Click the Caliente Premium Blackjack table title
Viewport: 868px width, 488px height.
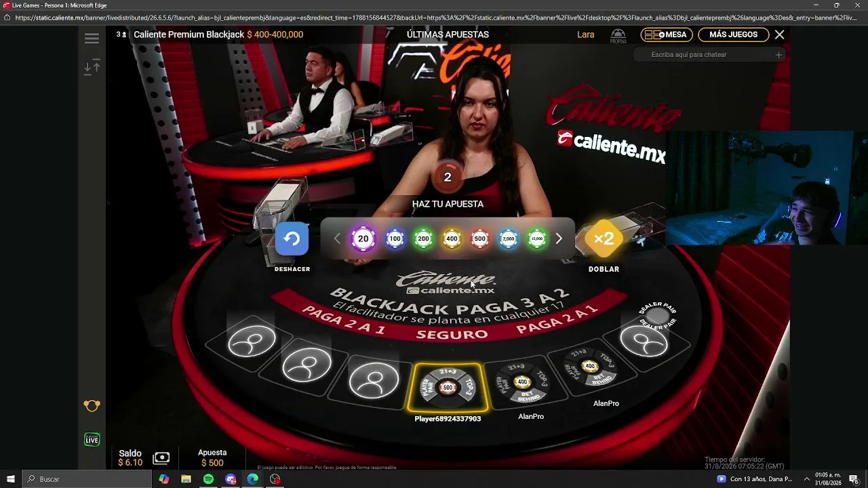(189, 35)
